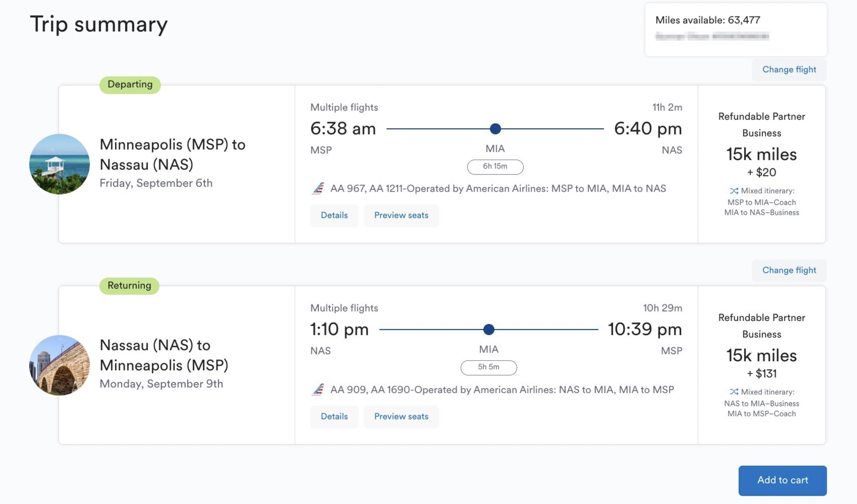The image size is (857, 504).
Task: Click the American Airlines logo on the returning flight
Action: [318, 390]
